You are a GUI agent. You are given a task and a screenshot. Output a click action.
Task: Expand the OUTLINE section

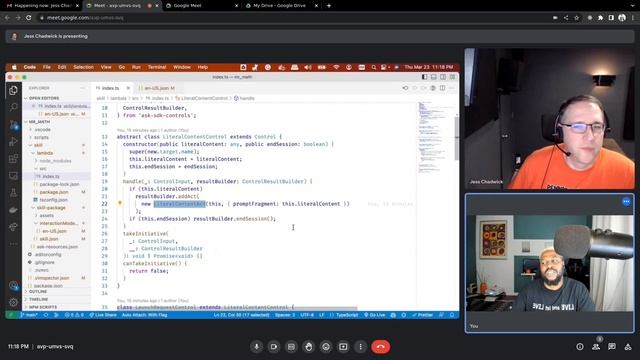pos(38,291)
